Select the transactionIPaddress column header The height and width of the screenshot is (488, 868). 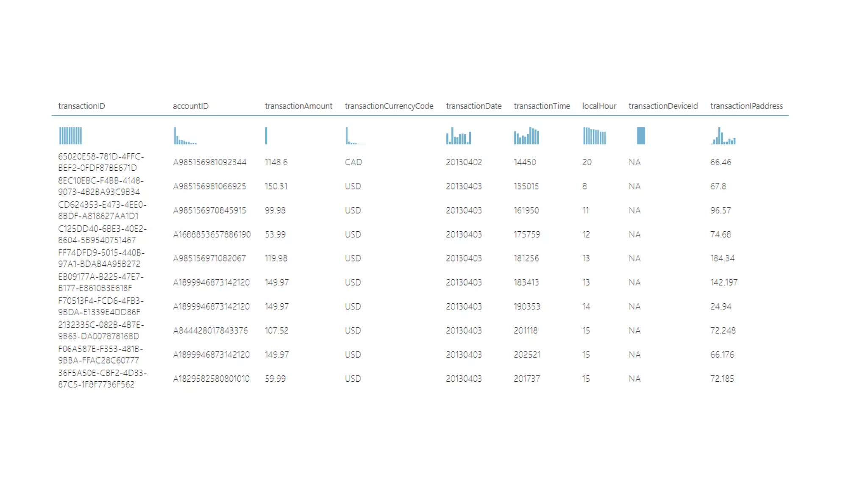pyautogui.click(x=746, y=106)
